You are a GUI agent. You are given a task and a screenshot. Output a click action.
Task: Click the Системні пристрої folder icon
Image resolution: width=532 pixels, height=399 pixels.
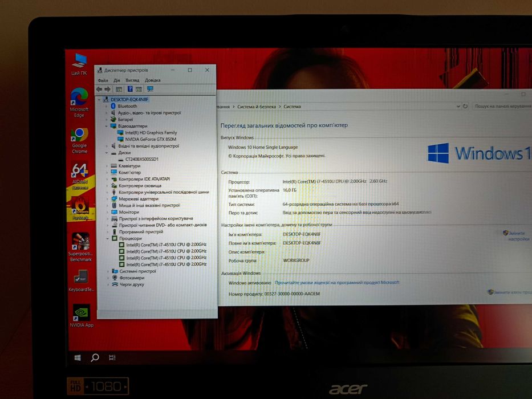pyautogui.click(x=115, y=271)
